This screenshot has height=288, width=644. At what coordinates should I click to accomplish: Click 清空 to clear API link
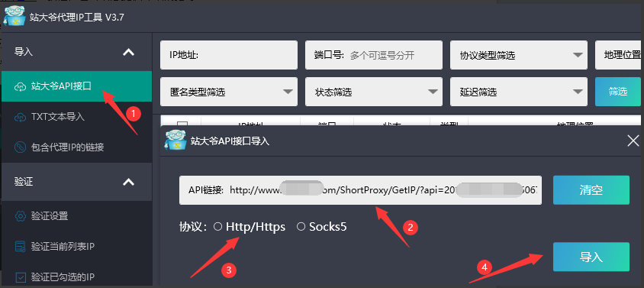pyautogui.click(x=591, y=190)
